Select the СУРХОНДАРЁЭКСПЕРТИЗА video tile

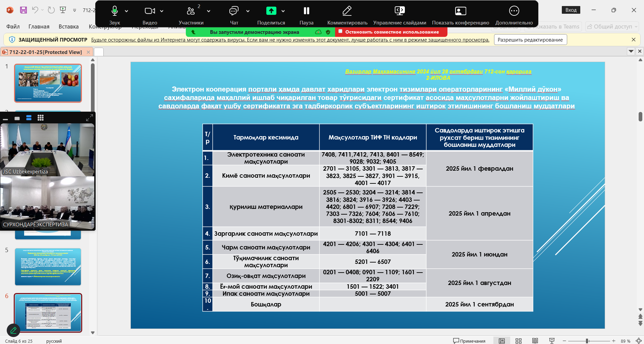click(47, 203)
